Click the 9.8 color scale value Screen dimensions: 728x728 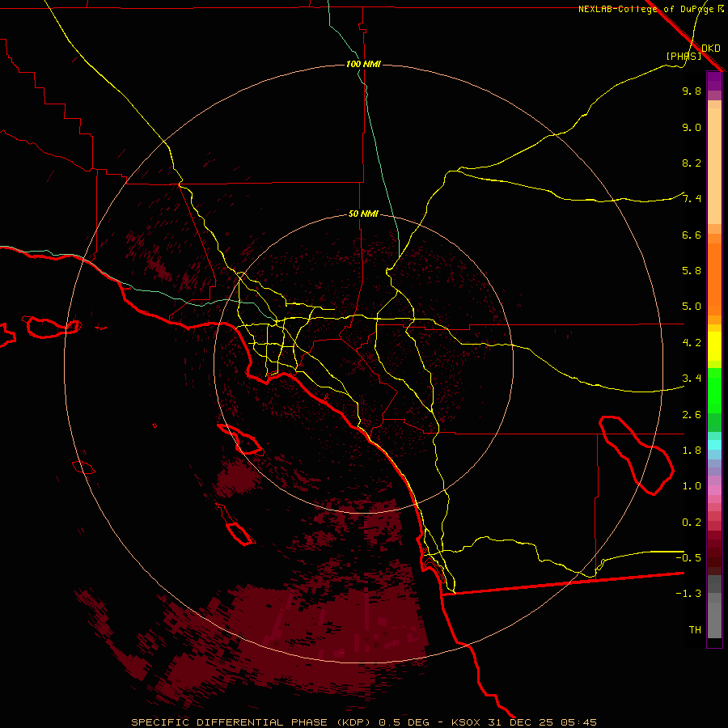692,91
